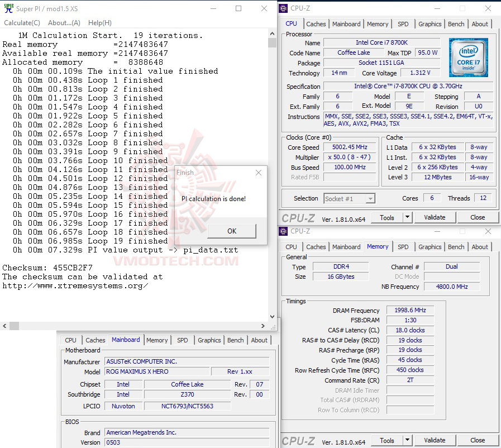This screenshot has height=448, width=501.
Task: Open CPU tab in Mainboard CPU-Z window
Action: 70,340
